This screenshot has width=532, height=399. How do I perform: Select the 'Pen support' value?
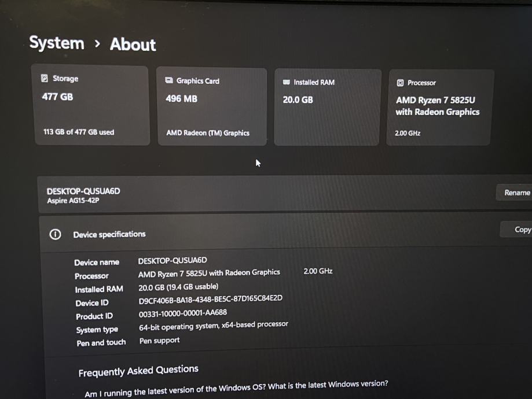click(159, 341)
